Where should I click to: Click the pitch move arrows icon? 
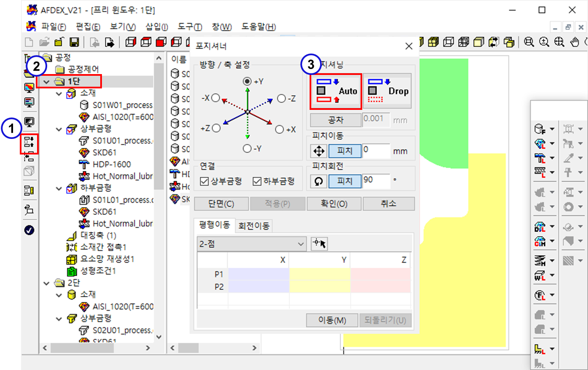(319, 151)
